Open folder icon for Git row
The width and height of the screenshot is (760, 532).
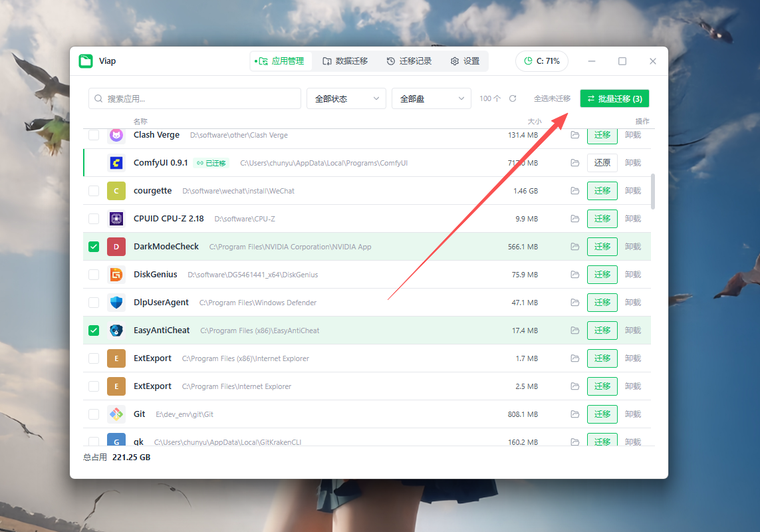575,414
